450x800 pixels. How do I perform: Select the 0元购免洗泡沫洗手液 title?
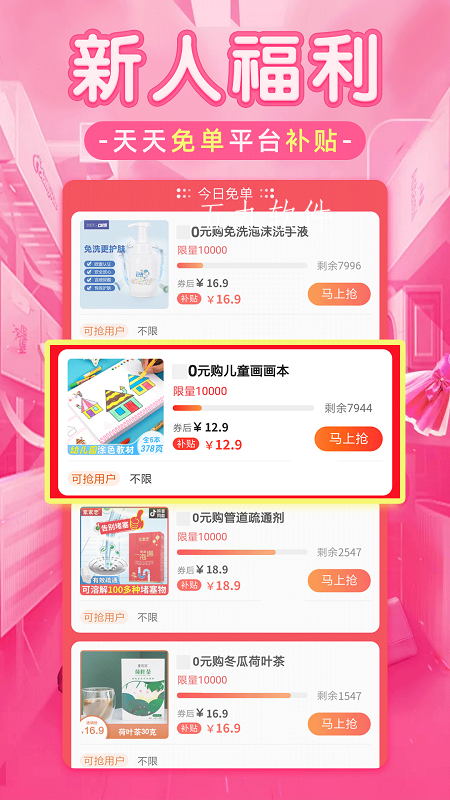[x=250, y=232]
